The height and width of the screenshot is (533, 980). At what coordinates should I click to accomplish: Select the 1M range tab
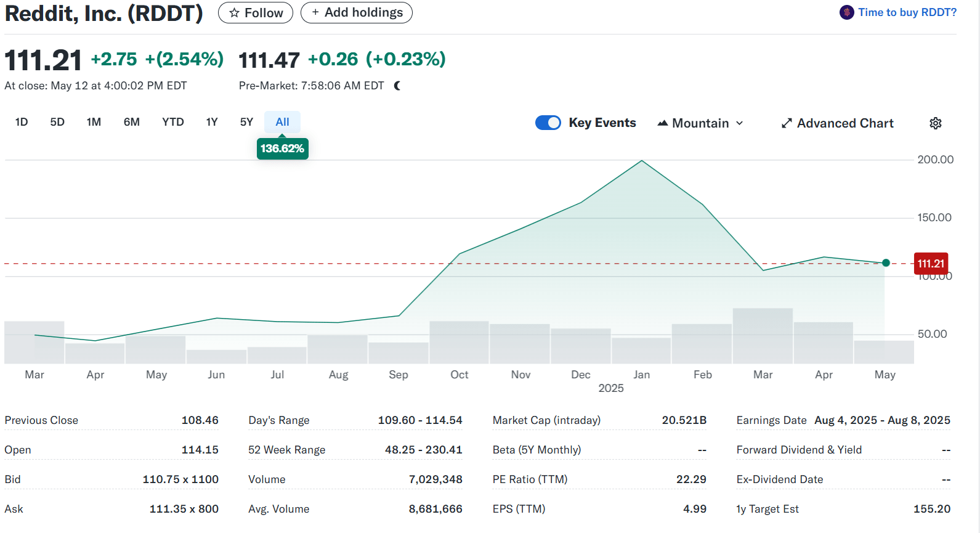coord(94,122)
